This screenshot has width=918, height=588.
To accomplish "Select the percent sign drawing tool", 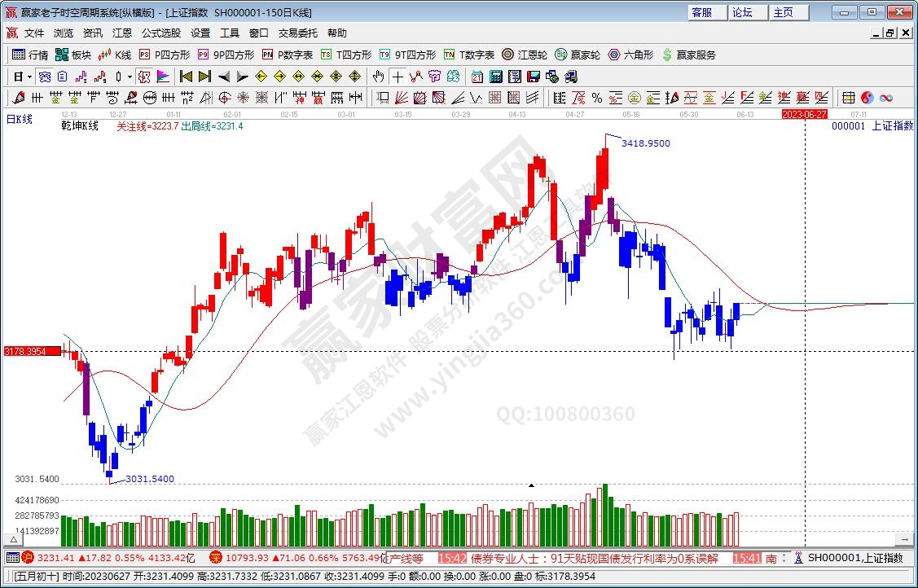I will point(597,98).
